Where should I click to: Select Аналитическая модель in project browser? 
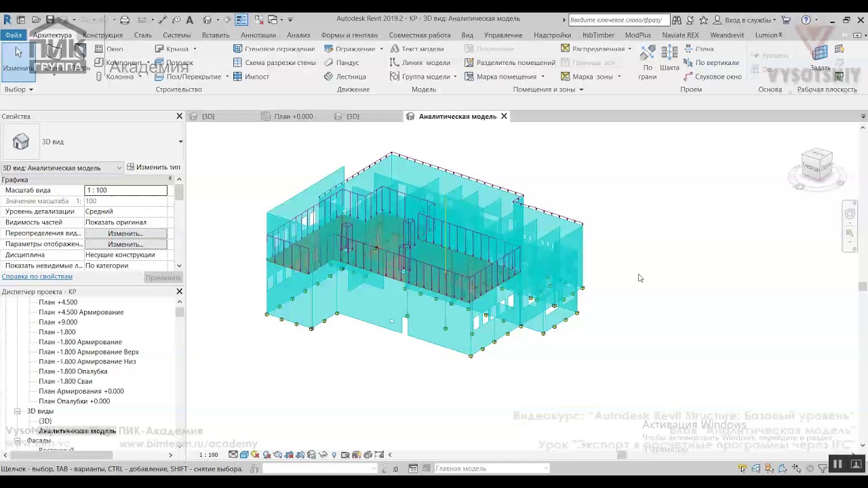pyautogui.click(x=77, y=431)
